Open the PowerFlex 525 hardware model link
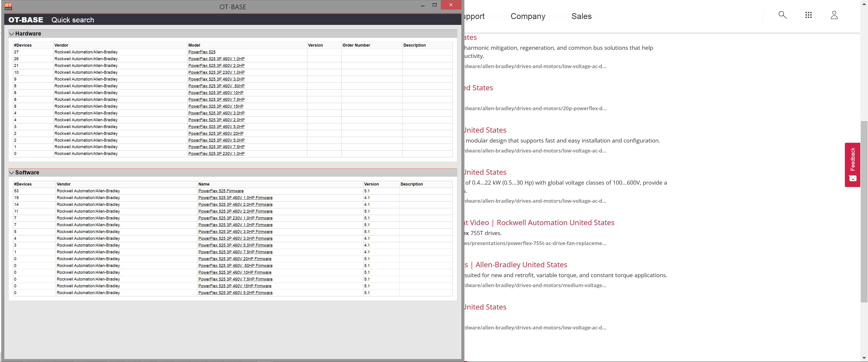 coord(202,52)
